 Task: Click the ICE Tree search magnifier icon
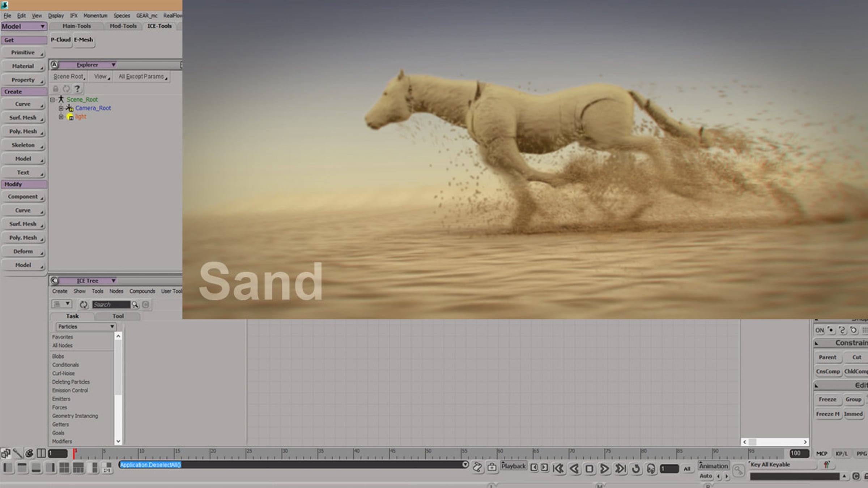pyautogui.click(x=135, y=304)
